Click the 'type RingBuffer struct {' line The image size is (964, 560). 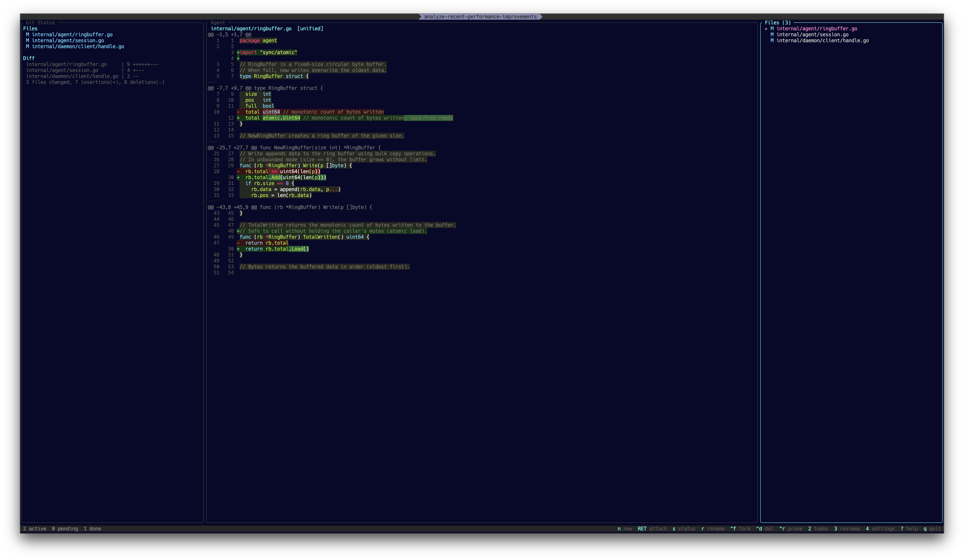coord(274,76)
